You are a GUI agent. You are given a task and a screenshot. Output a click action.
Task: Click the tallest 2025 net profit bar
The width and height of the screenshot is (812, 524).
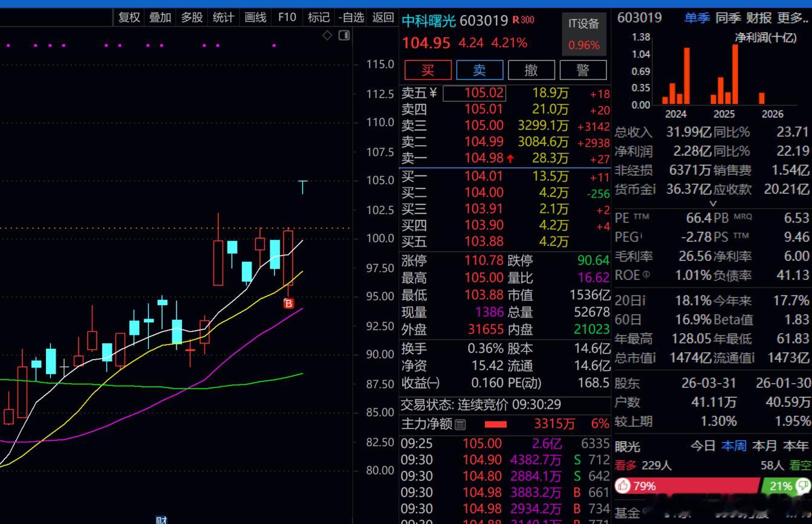point(735,74)
